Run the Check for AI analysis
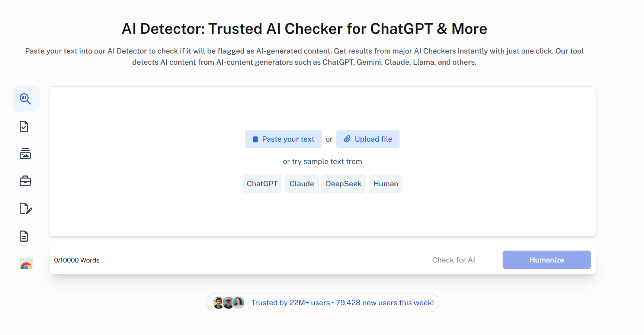The image size is (644, 335). [453, 260]
